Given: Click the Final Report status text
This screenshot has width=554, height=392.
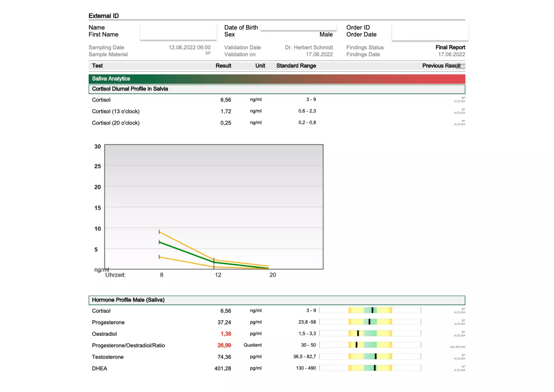Looking at the screenshot, I should (450, 47).
